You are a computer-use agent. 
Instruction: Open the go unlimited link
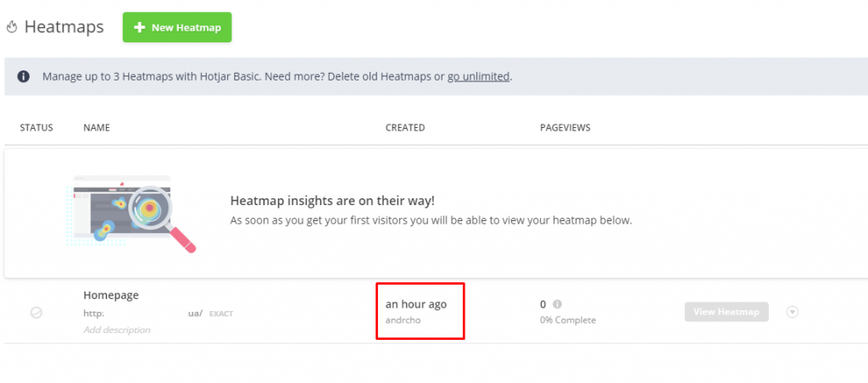coord(478,76)
